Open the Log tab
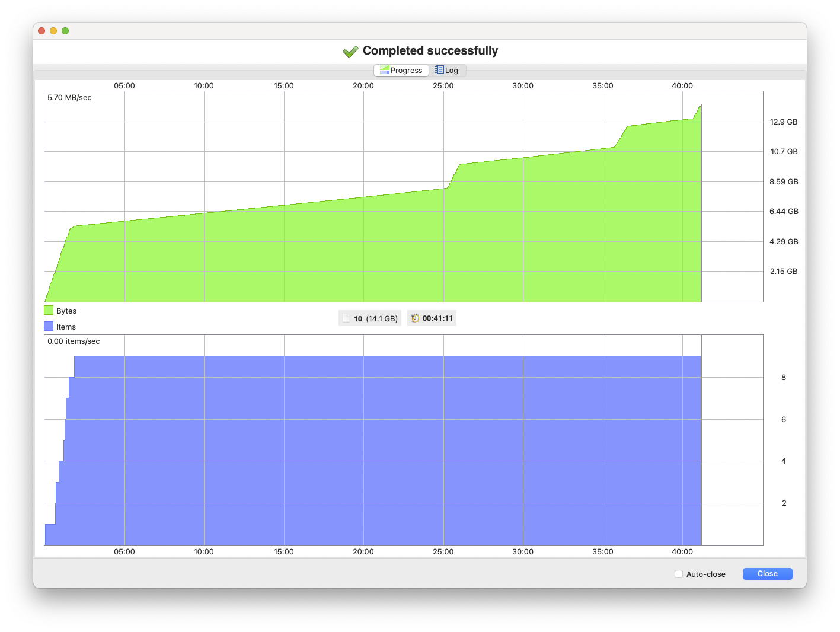 [x=447, y=70]
